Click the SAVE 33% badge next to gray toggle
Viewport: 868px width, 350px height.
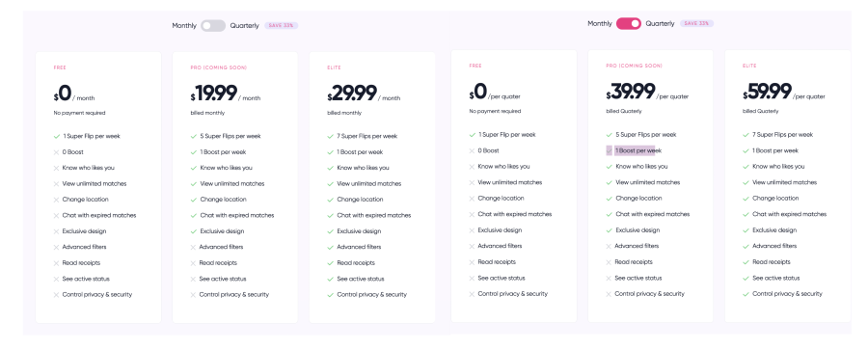click(x=282, y=25)
